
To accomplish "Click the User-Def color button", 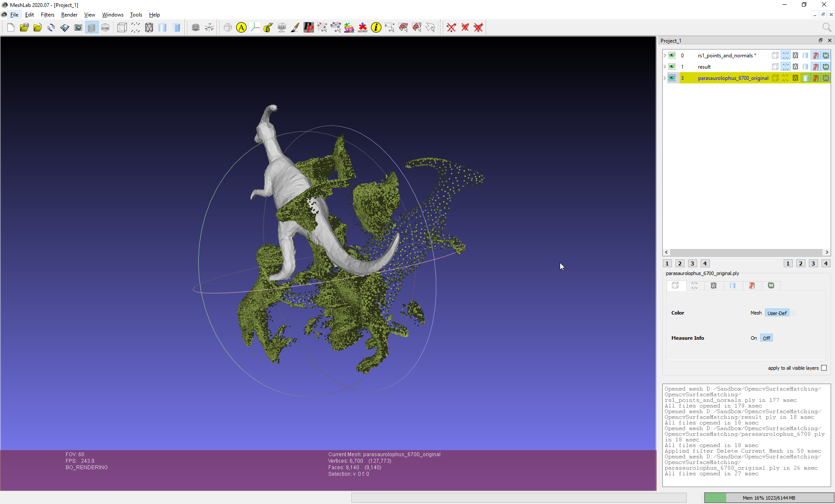I will point(777,312).
